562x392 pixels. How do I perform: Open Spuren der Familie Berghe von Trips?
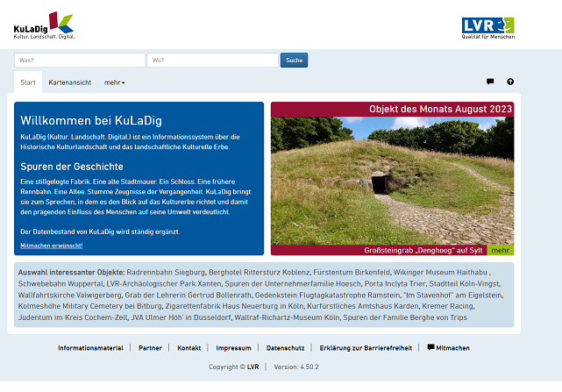405,317
